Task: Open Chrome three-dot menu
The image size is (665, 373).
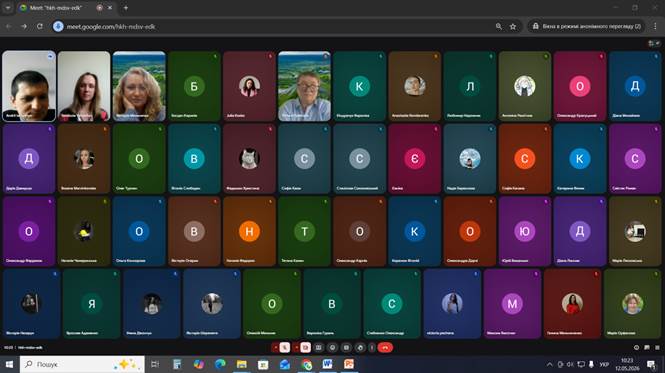Action: point(656,26)
